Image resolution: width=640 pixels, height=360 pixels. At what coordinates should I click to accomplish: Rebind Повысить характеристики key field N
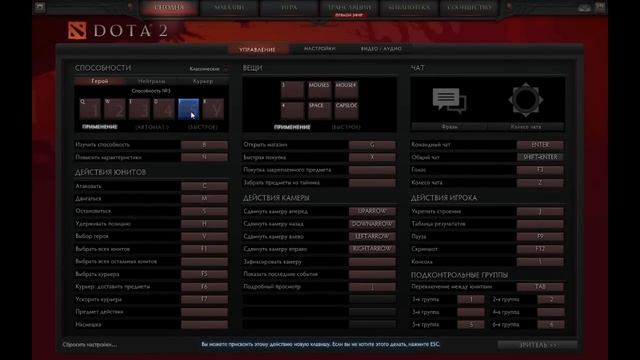point(204,157)
